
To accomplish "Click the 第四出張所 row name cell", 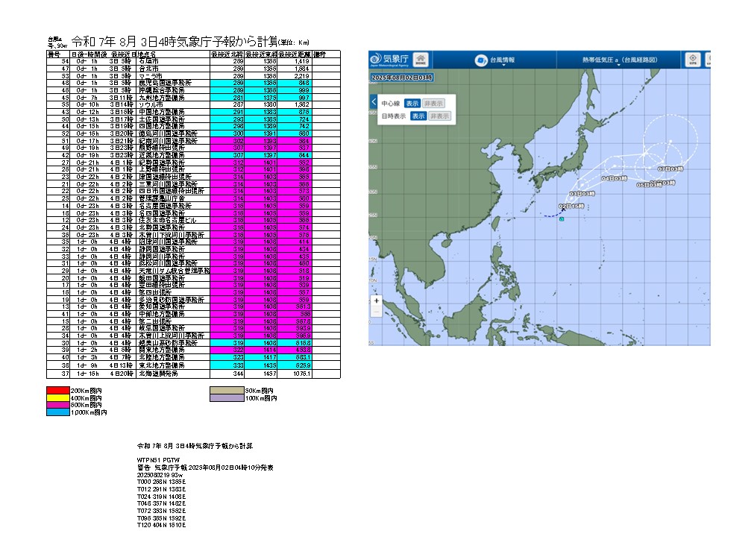I will pos(173,292).
